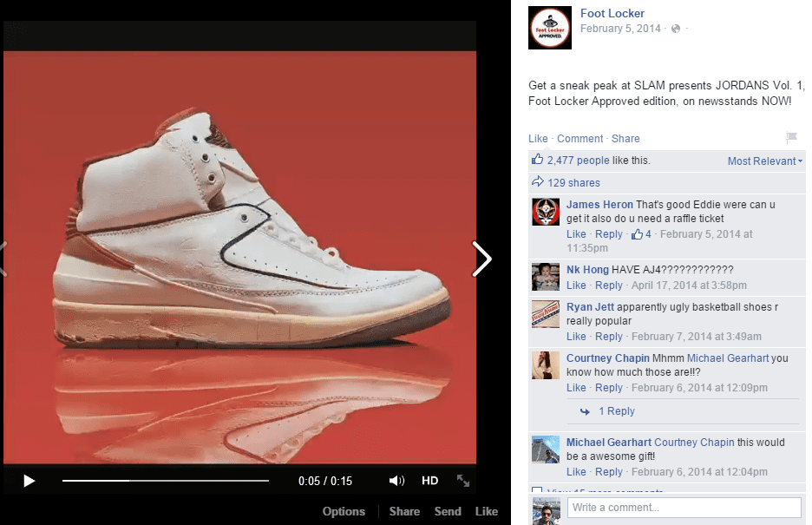
Task: Open the February 5, 2014 post date
Action: click(620, 29)
